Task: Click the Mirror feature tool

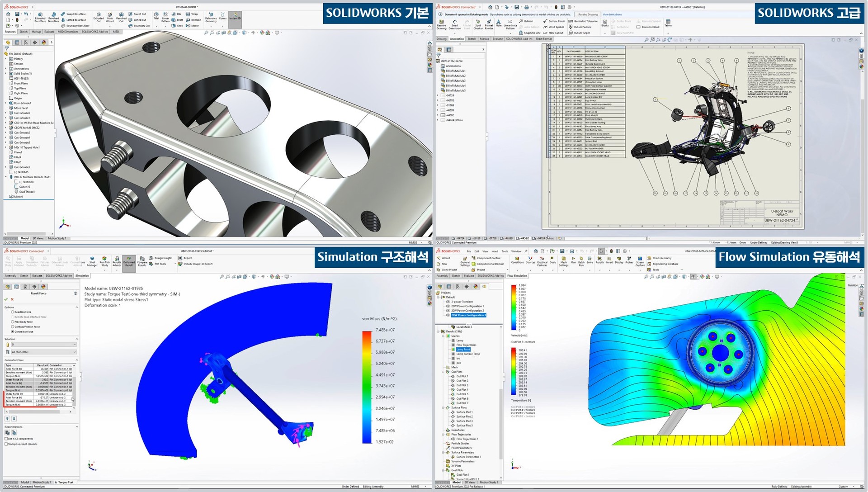Action: click(193, 26)
